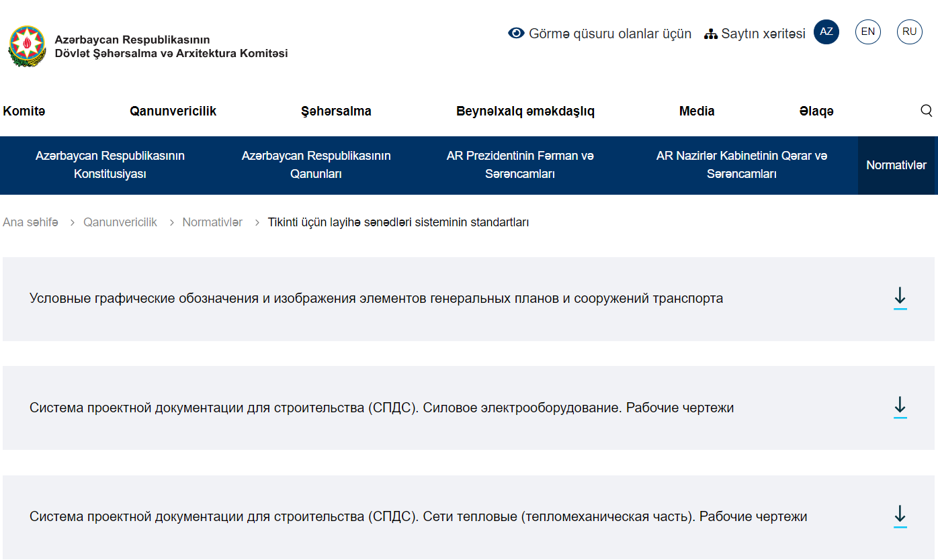Click the sitemap icon beside Saytın xəritəsi
Screen dimensions: 938x560
[x=711, y=34]
